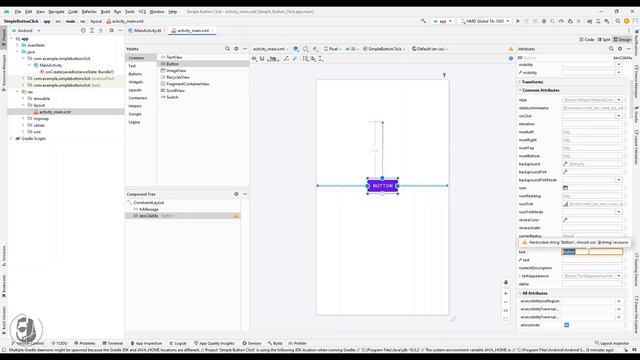The width and height of the screenshot is (640, 360).
Task: Open the onClick attribute dropdown
Action: point(619,116)
